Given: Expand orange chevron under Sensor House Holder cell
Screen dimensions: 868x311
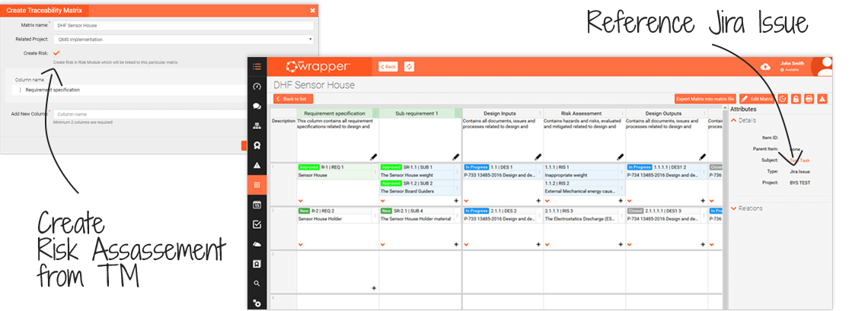Looking at the screenshot, I should pos(301,244).
